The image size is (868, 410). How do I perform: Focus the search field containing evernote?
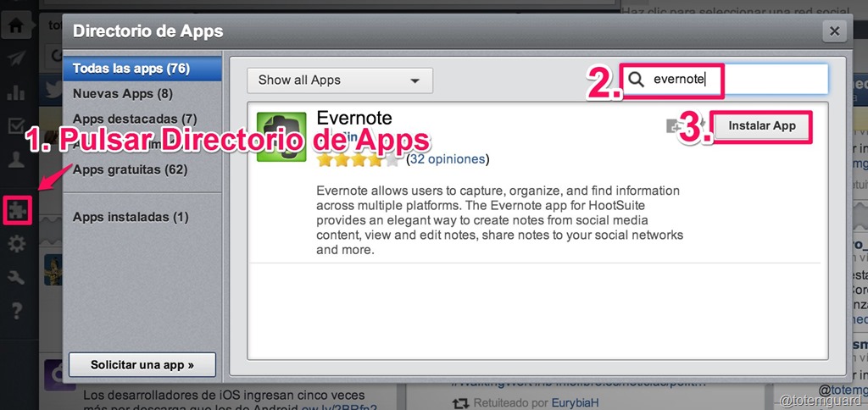point(726,80)
